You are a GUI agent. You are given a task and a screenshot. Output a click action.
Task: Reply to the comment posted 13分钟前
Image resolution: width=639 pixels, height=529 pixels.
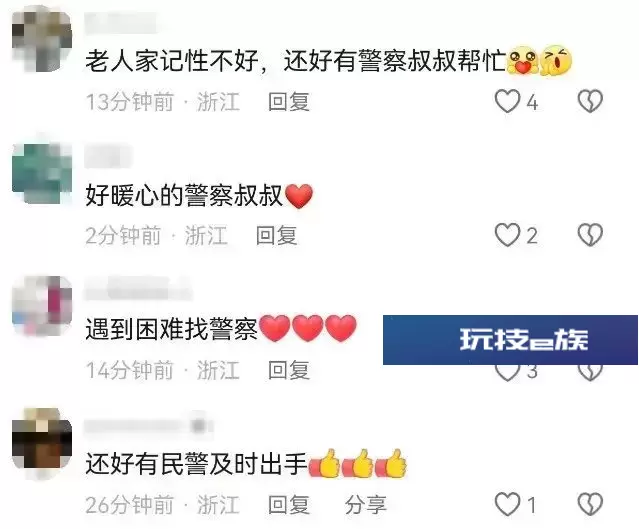pyautogui.click(x=289, y=101)
